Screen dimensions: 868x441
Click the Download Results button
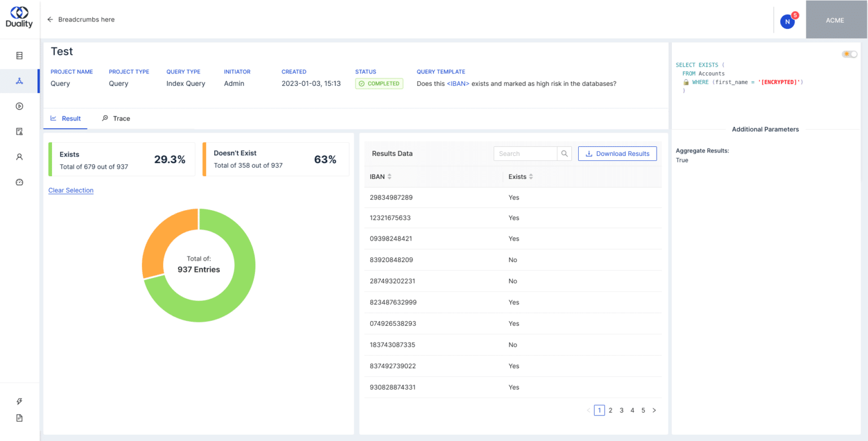tap(617, 154)
